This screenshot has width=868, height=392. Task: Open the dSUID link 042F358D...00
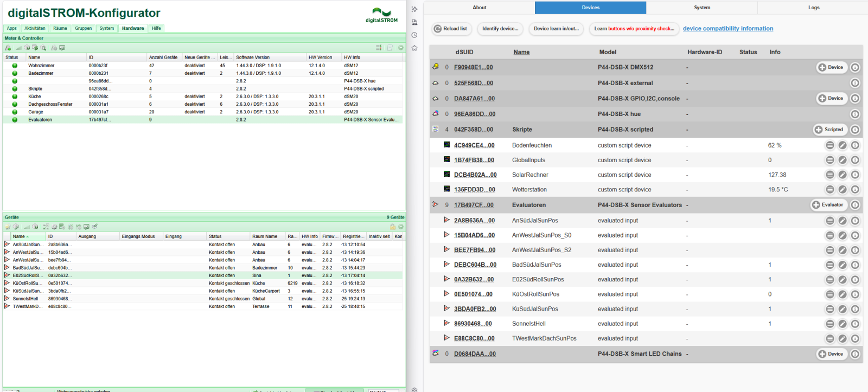click(474, 130)
